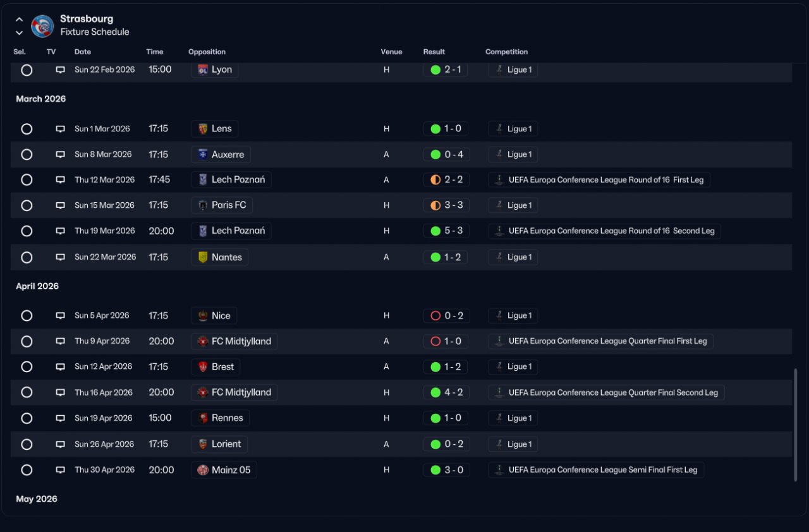Image resolution: width=809 pixels, height=532 pixels.
Task: Click the TV icon for Mainz 05 match
Action: point(61,470)
